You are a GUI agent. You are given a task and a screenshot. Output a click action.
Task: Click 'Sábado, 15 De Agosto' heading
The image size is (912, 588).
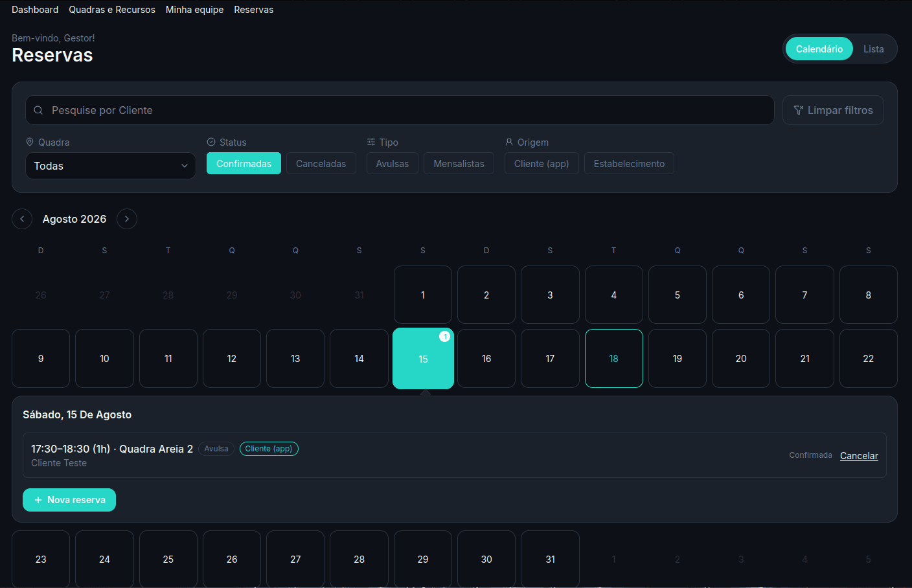coord(77,414)
